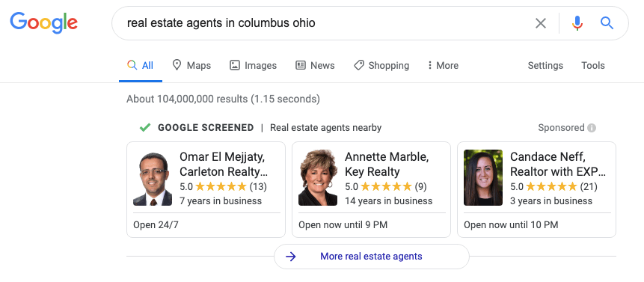Screen dimensions: 644x282
Task: Click the blue magnifier search icon
Action: [x=607, y=23]
